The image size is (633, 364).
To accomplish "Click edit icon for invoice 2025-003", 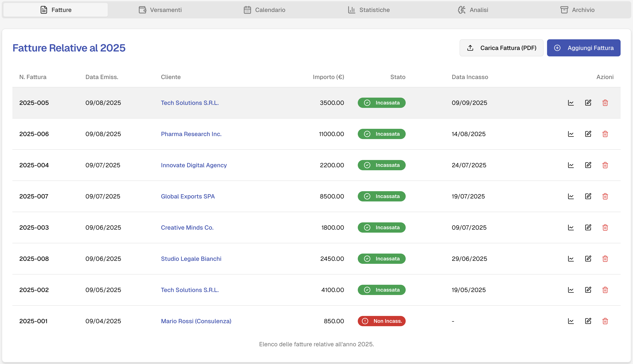I will tap(588, 227).
